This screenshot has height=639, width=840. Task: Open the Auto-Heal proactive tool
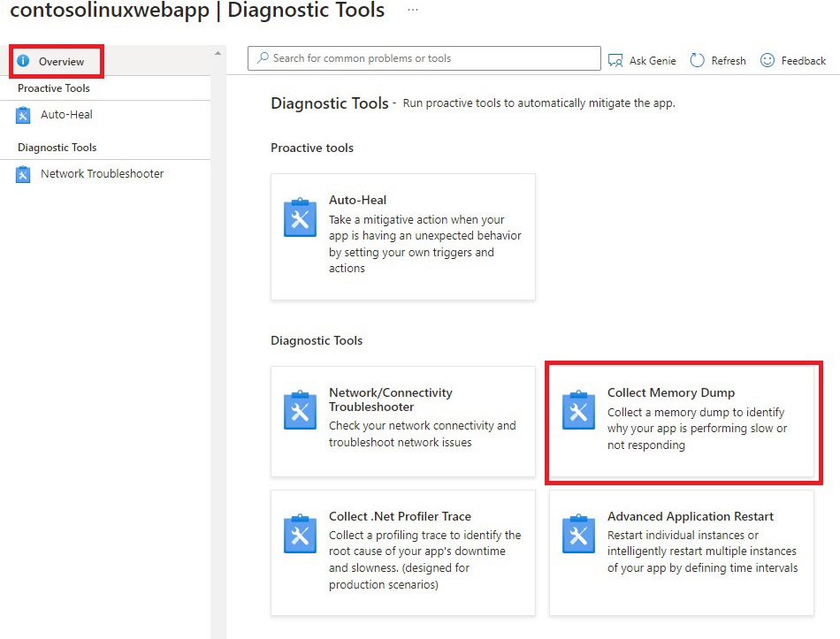pyautogui.click(x=402, y=236)
